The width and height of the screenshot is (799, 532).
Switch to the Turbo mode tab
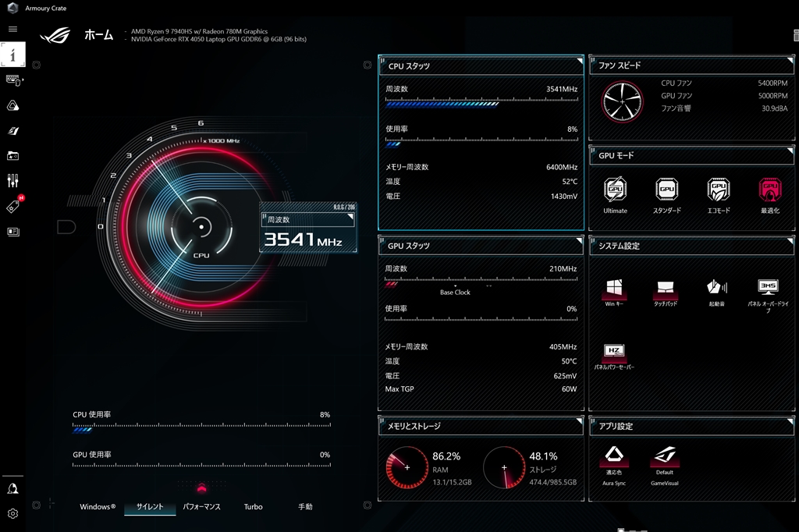coord(253,507)
